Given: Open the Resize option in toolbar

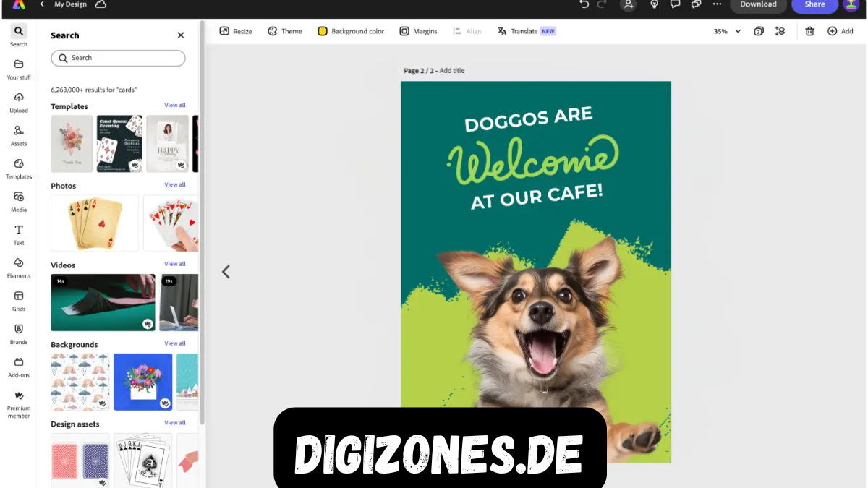Looking at the screenshot, I should tap(236, 31).
